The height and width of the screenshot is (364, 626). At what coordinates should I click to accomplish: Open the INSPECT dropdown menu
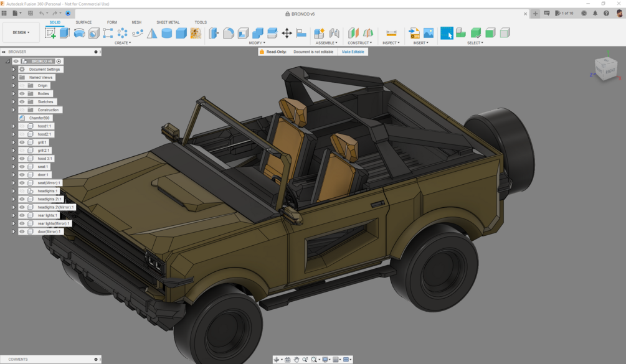(391, 43)
